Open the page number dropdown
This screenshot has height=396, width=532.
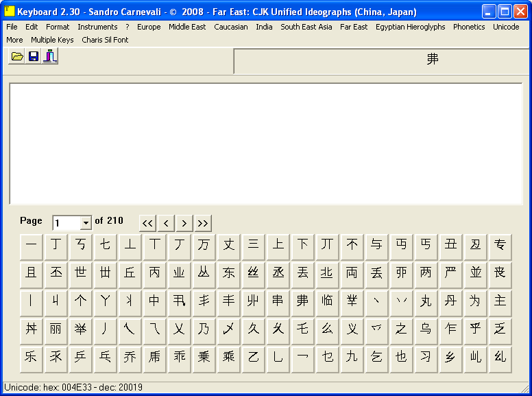[86, 223]
